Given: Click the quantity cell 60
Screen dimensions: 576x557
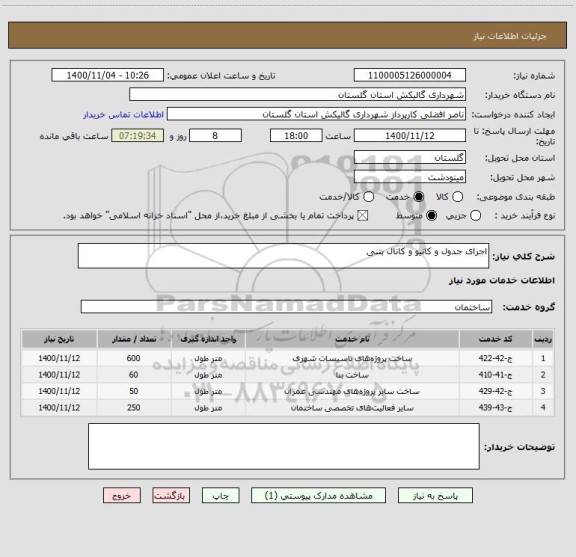Looking at the screenshot, I should pos(133,375).
